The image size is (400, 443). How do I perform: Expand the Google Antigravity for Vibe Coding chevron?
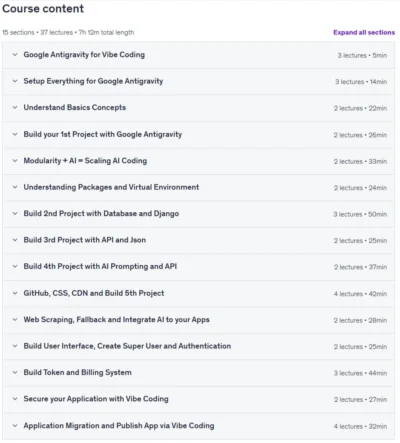[x=15, y=55]
